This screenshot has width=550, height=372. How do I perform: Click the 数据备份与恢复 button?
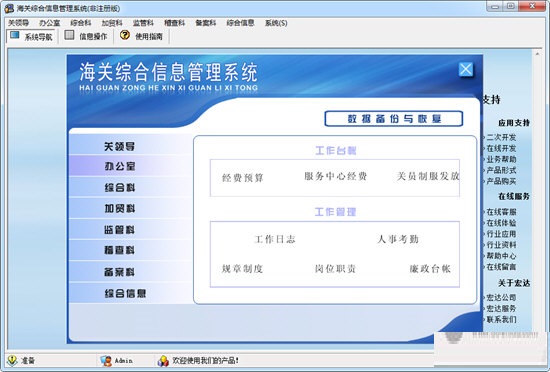coord(394,119)
